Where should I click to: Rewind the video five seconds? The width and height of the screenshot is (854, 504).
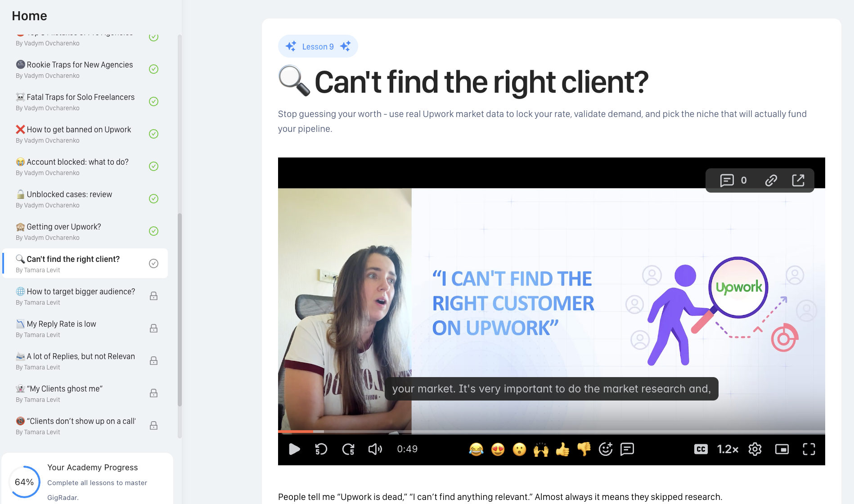click(x=321, y=449)
